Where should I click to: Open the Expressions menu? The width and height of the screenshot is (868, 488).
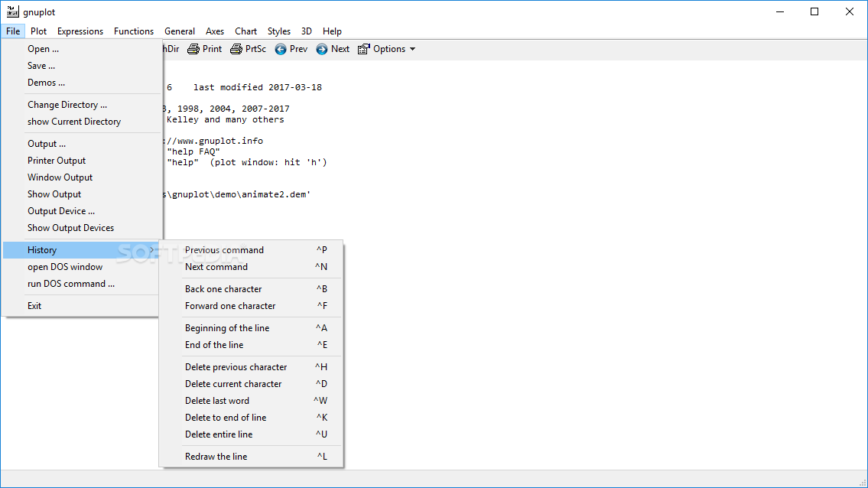(x=80, y=31)
